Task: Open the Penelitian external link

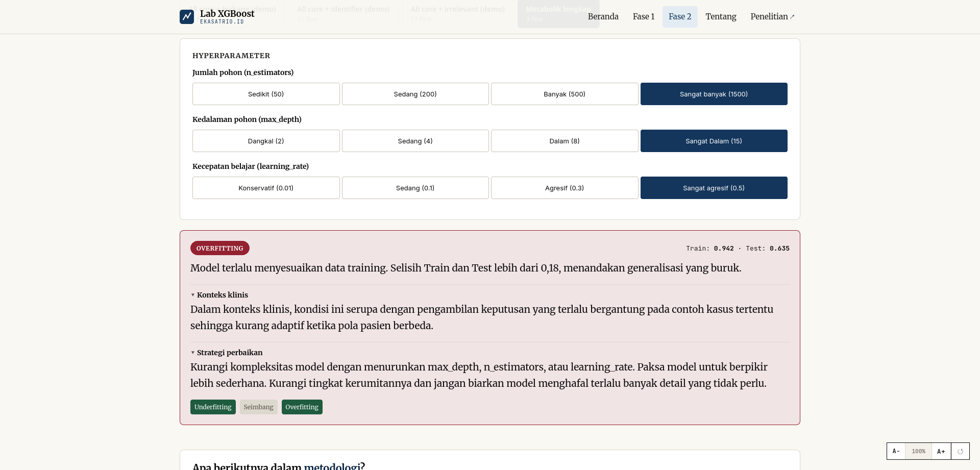Action: 772,17
